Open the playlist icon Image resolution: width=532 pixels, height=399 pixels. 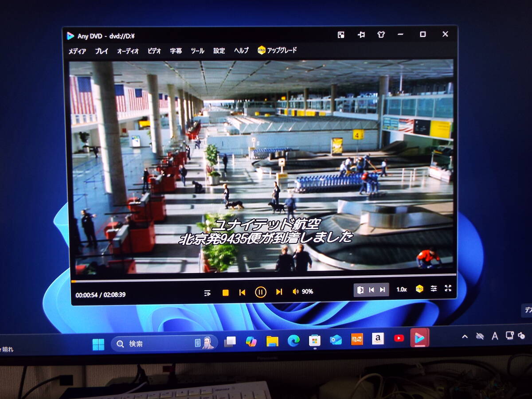click(207, 293)
